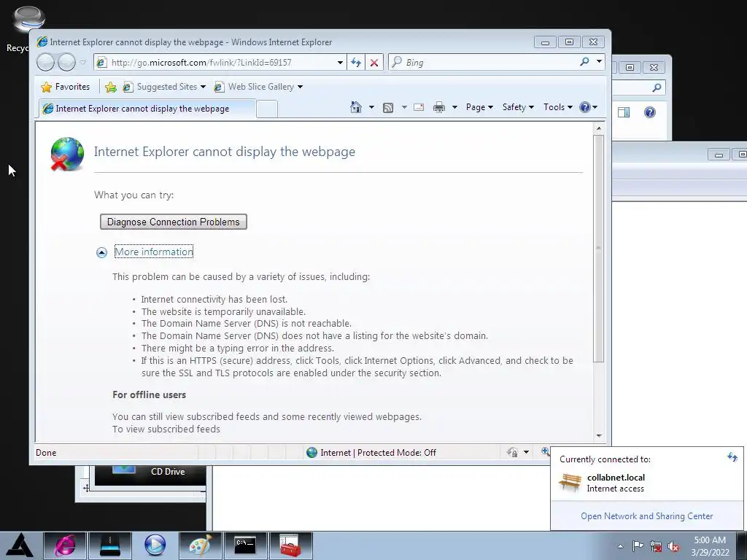The width and height of the screenshot is (747, 560).
Task: Click the muted volume tray icon
Action: coord(673,546)
